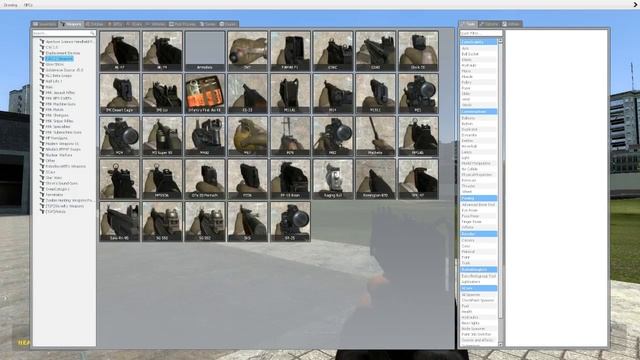Select the silver Raging Bull revolver icon

coord(333,179)
